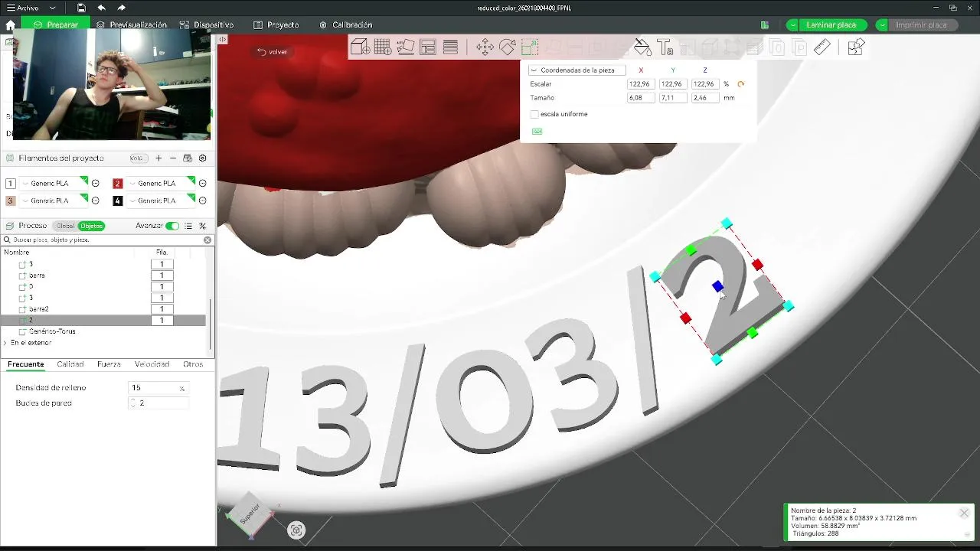Click the green keyboard shortcuts icon

click(x=537, y=132)
